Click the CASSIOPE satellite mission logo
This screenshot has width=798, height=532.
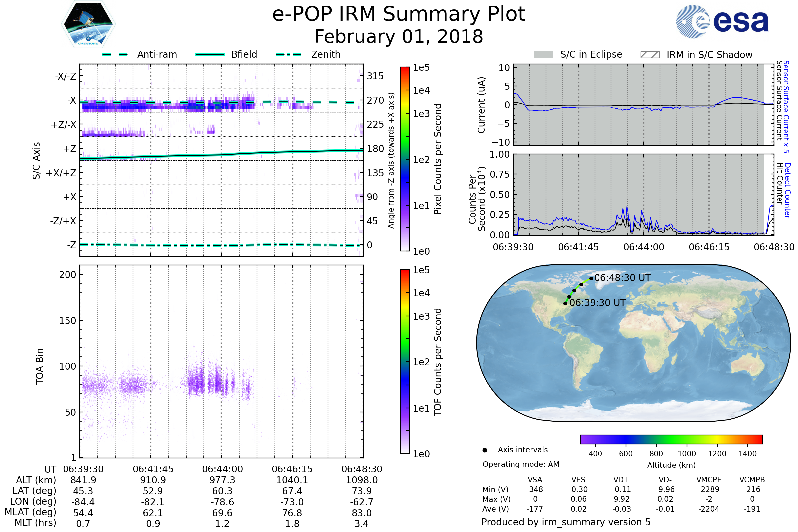click(x=88, y=24)
